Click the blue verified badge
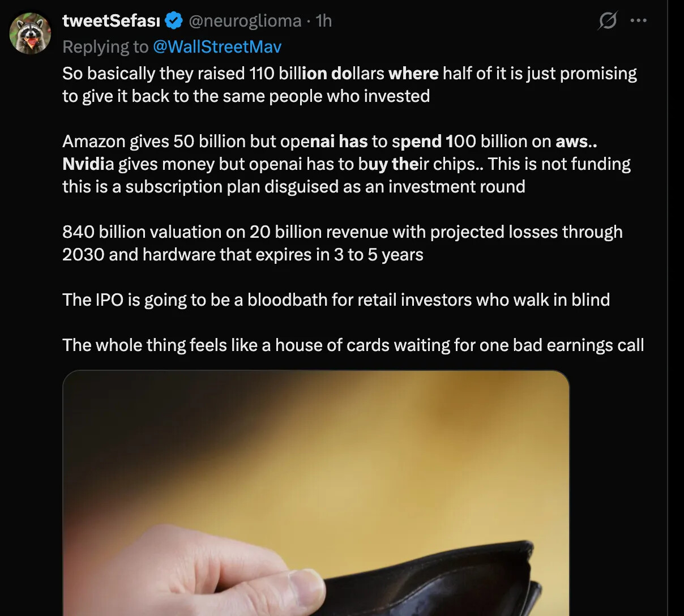The image size is (684, 616). click(174, 21)
